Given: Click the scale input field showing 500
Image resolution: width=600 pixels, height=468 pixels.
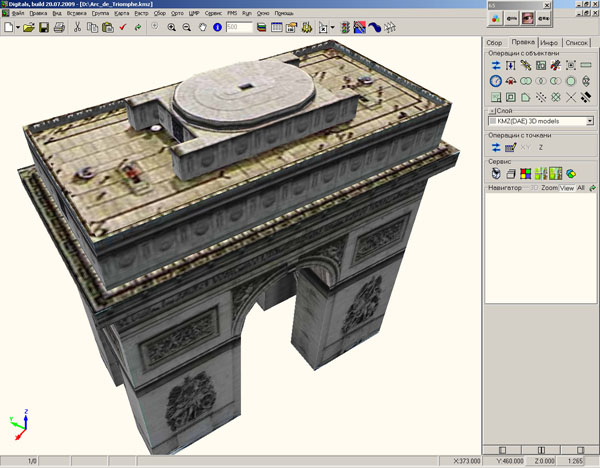Looking at the screenshot, I should click(239, 27).
